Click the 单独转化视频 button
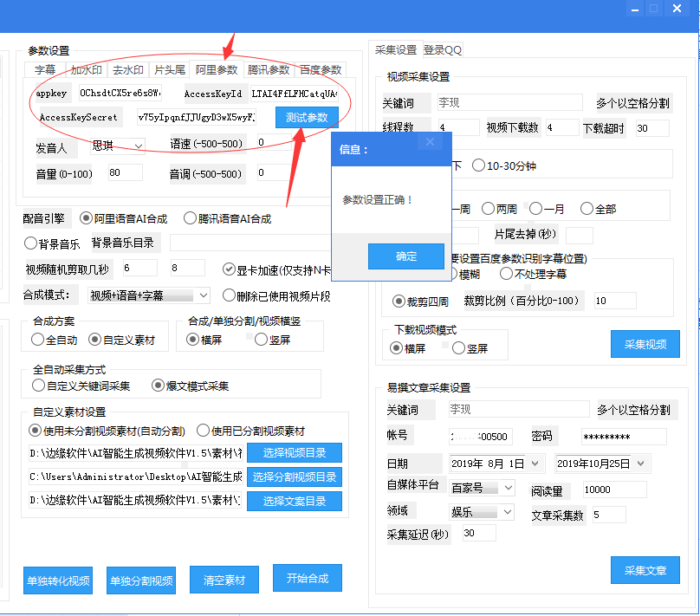Image resolution: width=700 pixels, height=616 pixels. (58, 580)
